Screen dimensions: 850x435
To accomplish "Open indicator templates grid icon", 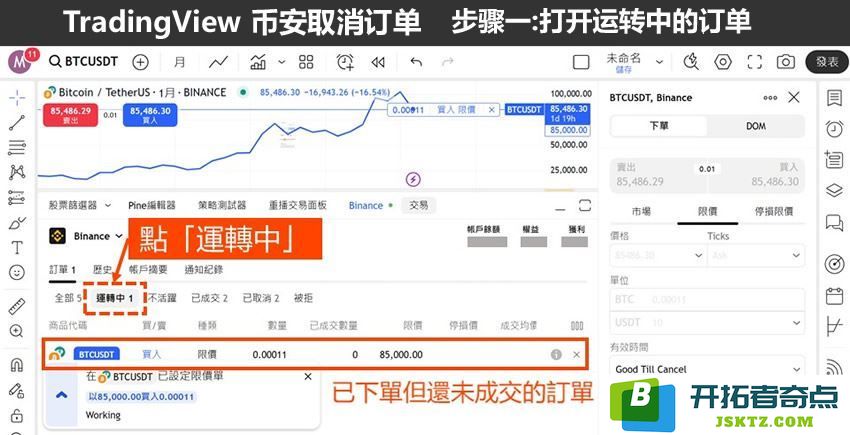I will (306, 62).
